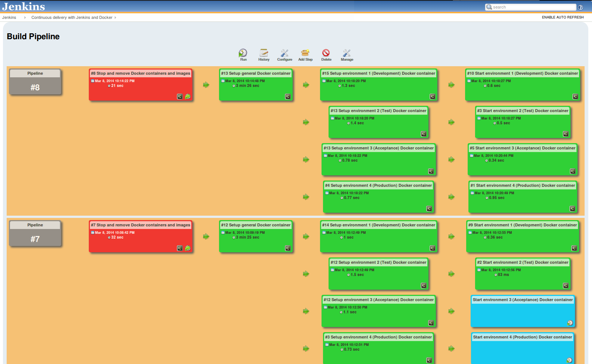Trigger Start environment 3 (Acceptance) build icon
The width and height of the screenshot is (592, 364).
click(x=570, y=323)
